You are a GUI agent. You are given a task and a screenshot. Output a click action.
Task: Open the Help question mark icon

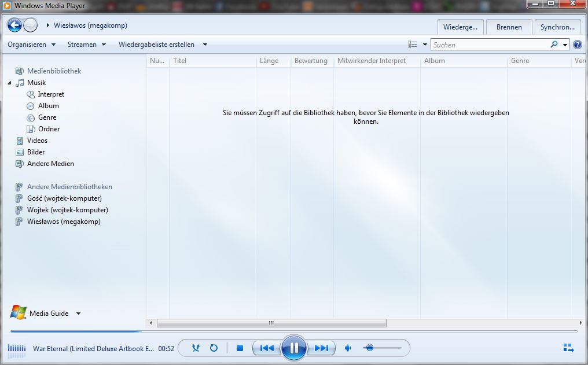pyautogui.click(x=578, y=45)
